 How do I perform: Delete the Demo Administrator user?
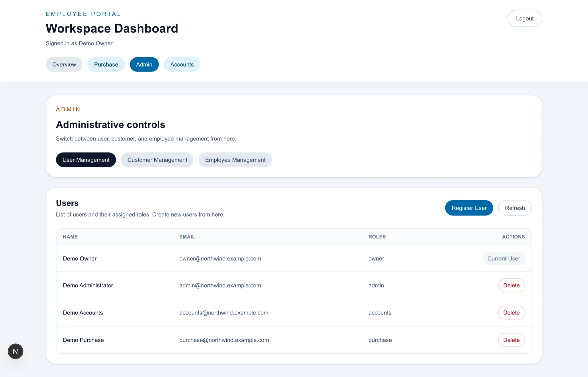(511, 285)
